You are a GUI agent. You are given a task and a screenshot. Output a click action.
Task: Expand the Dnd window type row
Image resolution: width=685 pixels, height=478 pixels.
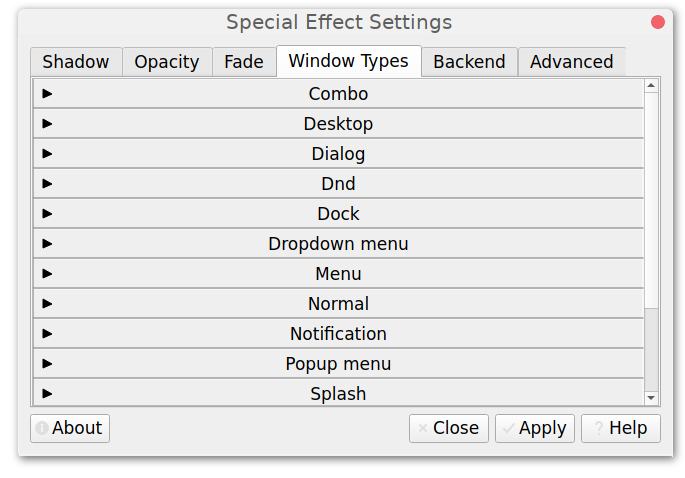47,184
